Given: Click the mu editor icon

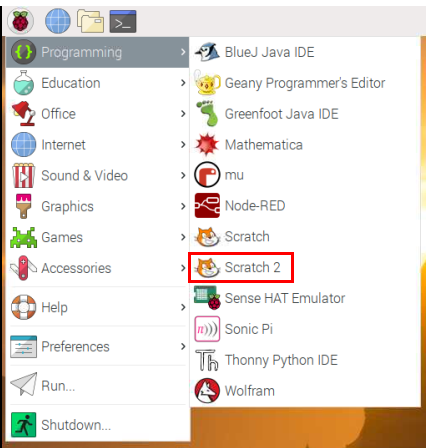Looking at the screenshot, I should 207,175.
